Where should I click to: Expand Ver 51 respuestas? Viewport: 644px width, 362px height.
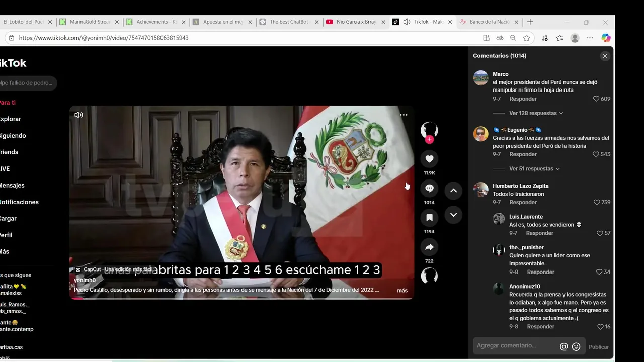[x=534, y=169]
